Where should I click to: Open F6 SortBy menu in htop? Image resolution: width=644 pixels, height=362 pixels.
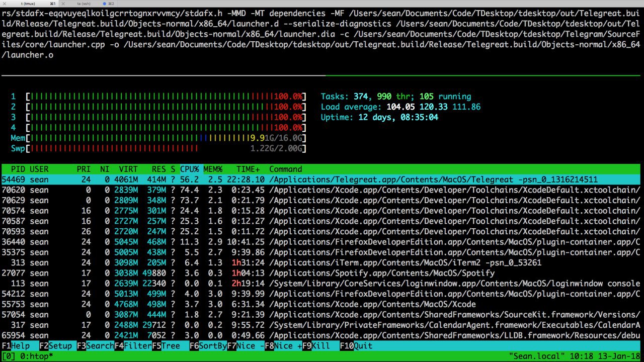208,346
